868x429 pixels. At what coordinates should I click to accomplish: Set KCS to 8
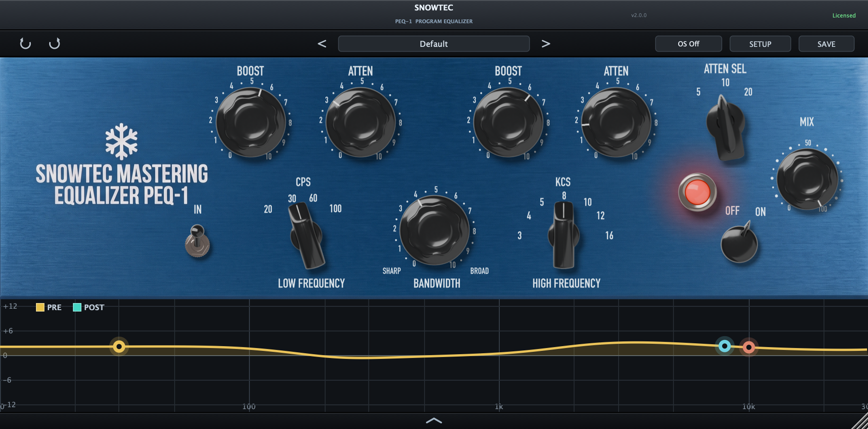(564, 196)
